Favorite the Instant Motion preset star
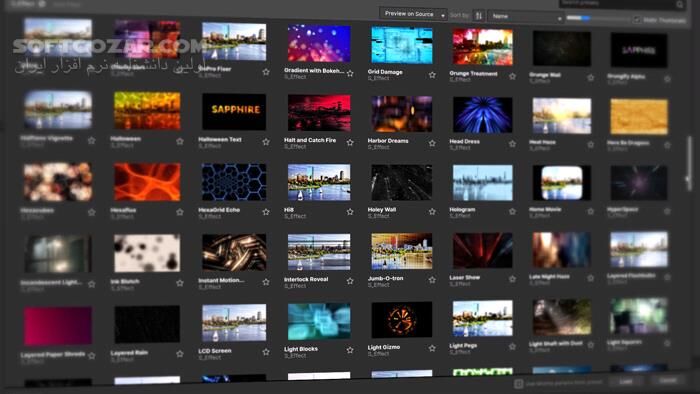The height and width of the screenshot is (394, 700). [x=266, y=282]
